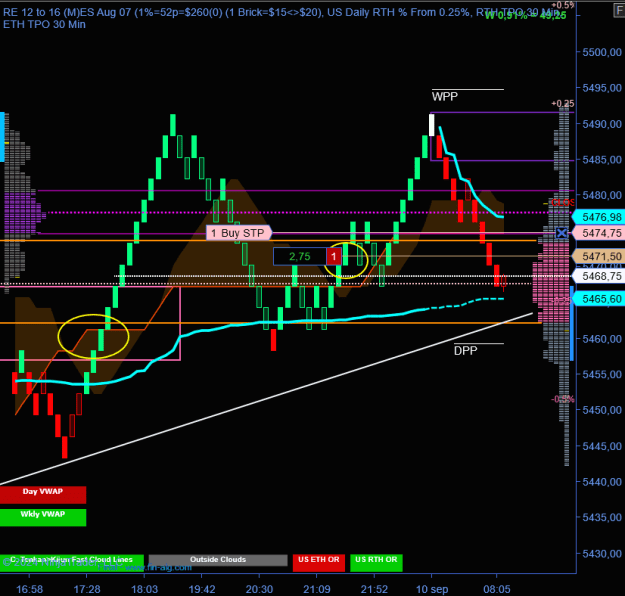The image size is (625, 596).
Task: Select the 5474,75 pink price marker
Action: [x=599, y=233]
